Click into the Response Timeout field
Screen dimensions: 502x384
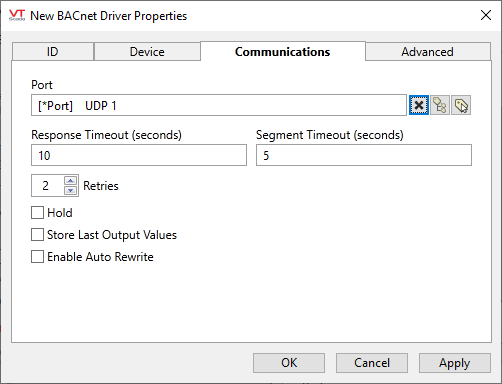[x=139, y=155]
